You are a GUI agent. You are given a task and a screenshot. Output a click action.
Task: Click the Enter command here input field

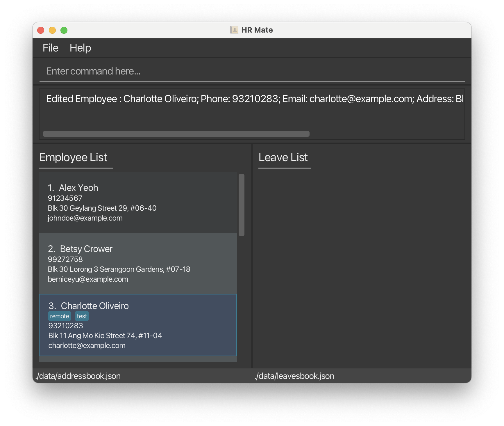[x=252, y=71]
